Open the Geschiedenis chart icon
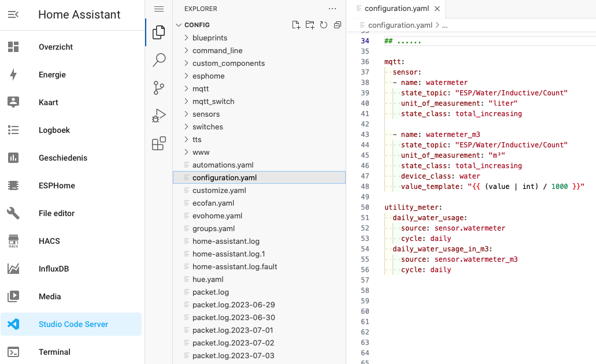 [x=13, y=158]
